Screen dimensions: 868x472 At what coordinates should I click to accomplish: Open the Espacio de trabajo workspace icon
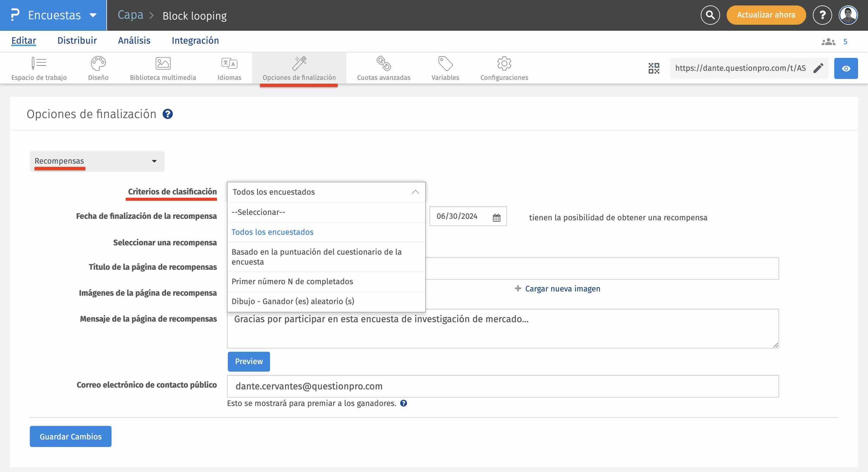[x=39, y=63]
